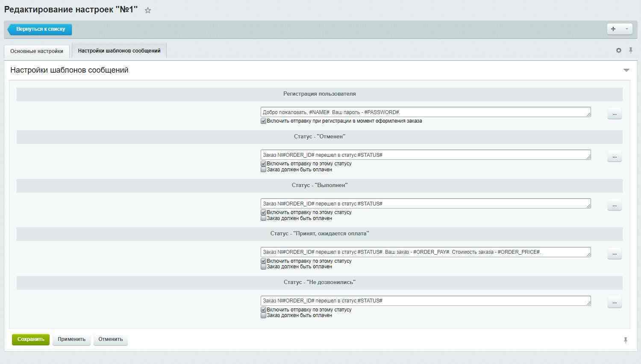Click the Статус - "Отменен" header

[x=320, y=137]
